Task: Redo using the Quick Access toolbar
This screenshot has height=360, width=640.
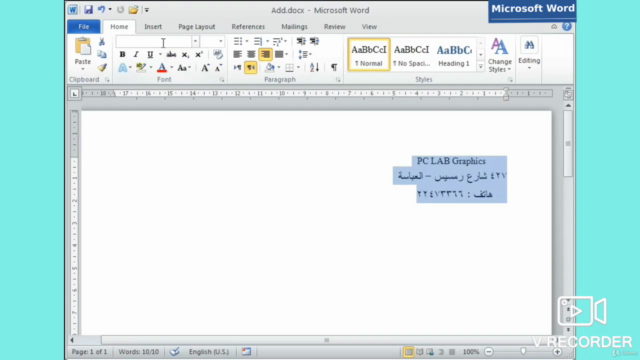Action: coord(120,10)
